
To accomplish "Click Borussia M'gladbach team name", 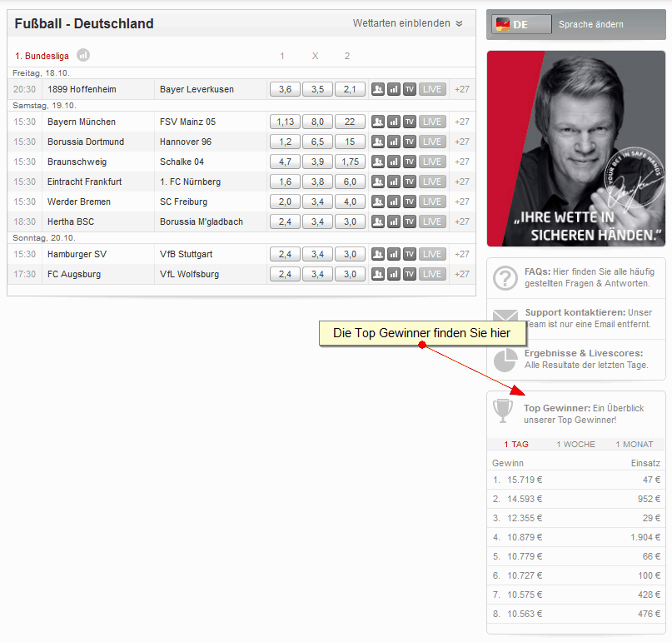I will (202, 221).
